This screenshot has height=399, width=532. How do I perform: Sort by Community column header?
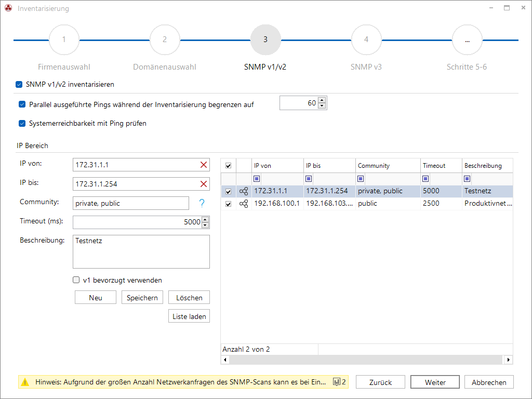(388, 166)
